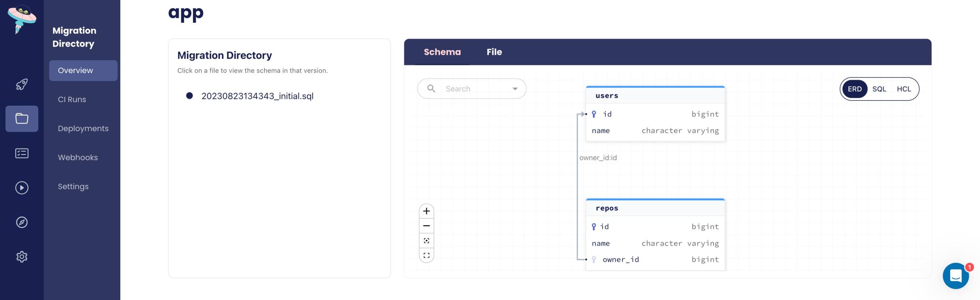Open the folder icon for migration directories

pos(22,119)
